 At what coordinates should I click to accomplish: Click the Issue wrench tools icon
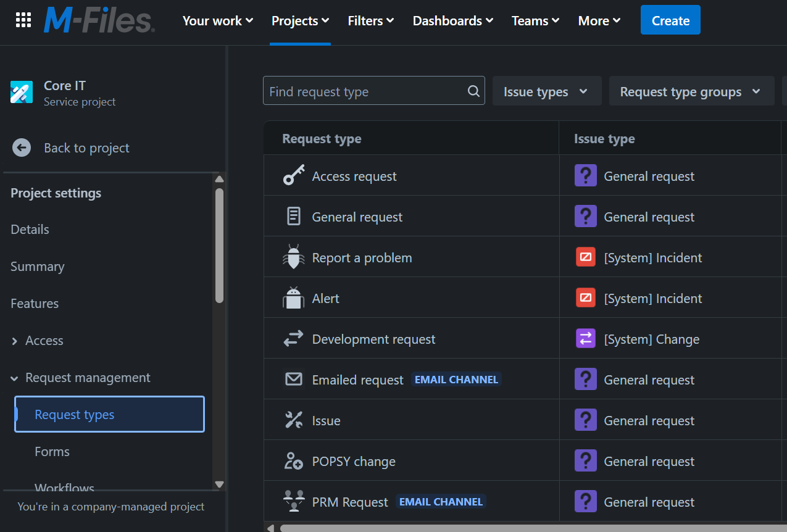(x=293, y=421)
